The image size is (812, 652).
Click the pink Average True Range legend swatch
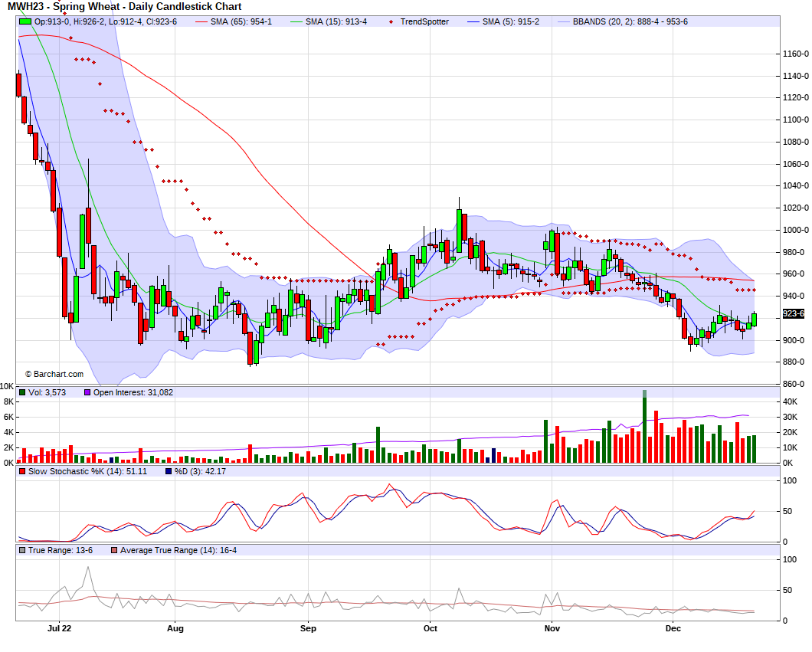(114, 550)
